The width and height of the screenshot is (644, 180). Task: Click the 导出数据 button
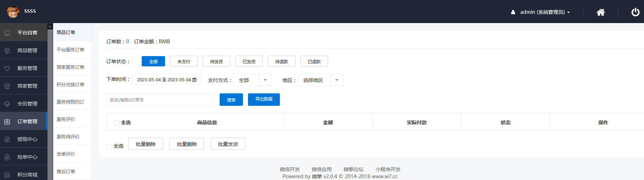click(x=264, y=99)
